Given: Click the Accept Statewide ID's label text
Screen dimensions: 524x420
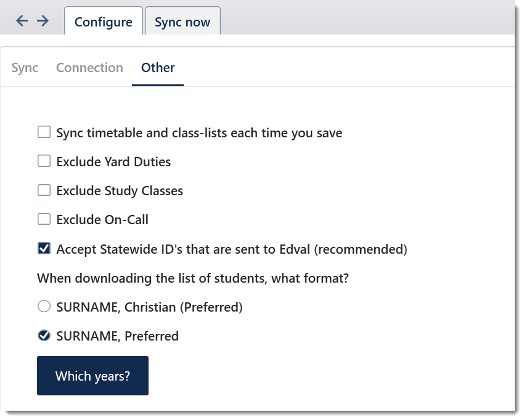Looking at the screenshot, I should pyautogui.click(x=232, y=249).
